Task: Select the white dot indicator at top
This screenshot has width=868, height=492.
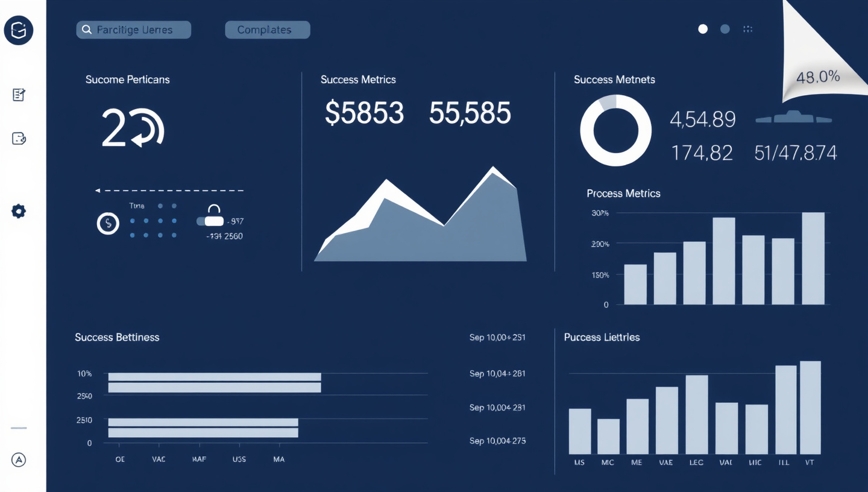Action: 703,29
